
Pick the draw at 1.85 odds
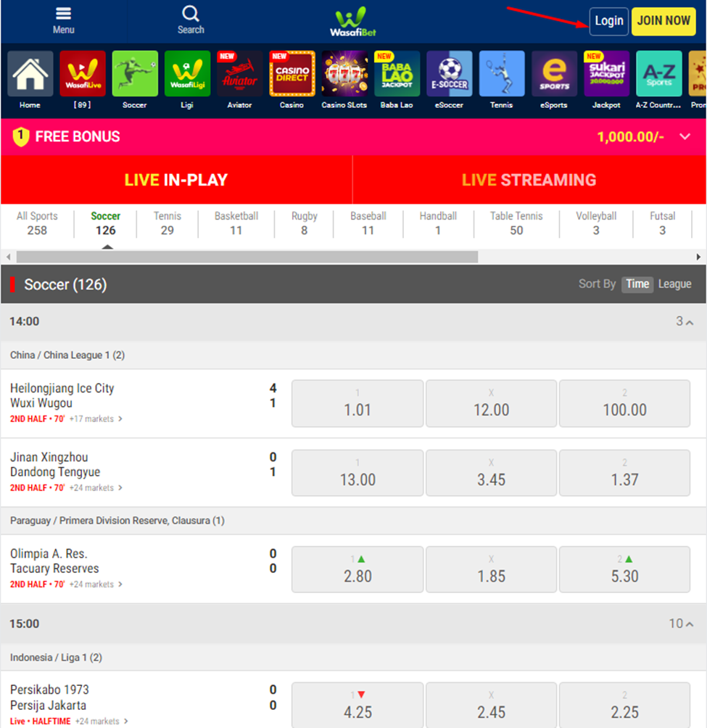(x=491, y=569)
